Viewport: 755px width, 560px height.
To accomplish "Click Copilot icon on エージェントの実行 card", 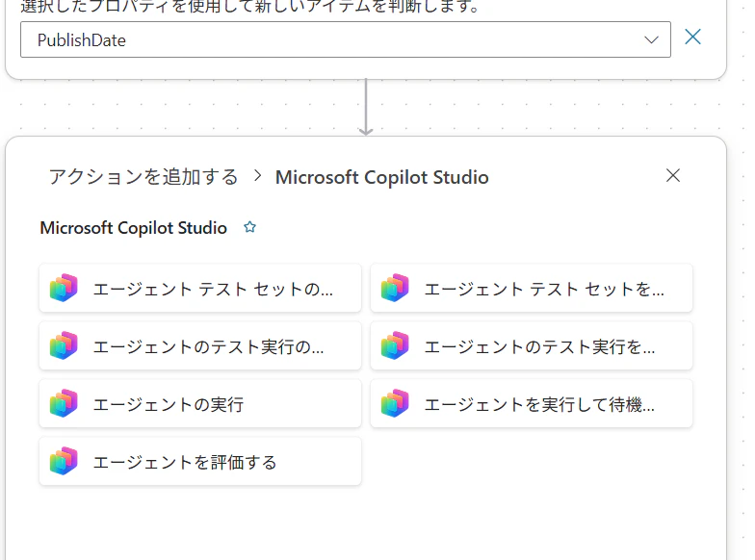I will click(64, 403).
